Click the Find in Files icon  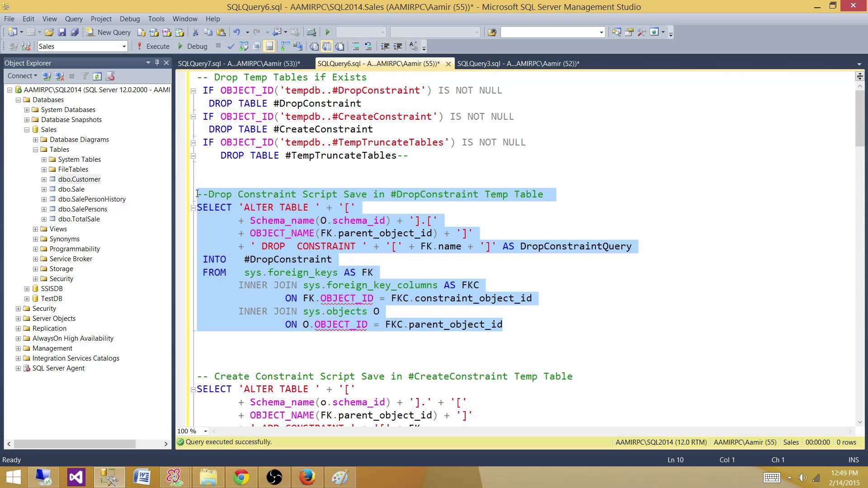click(x=492, y=32)
